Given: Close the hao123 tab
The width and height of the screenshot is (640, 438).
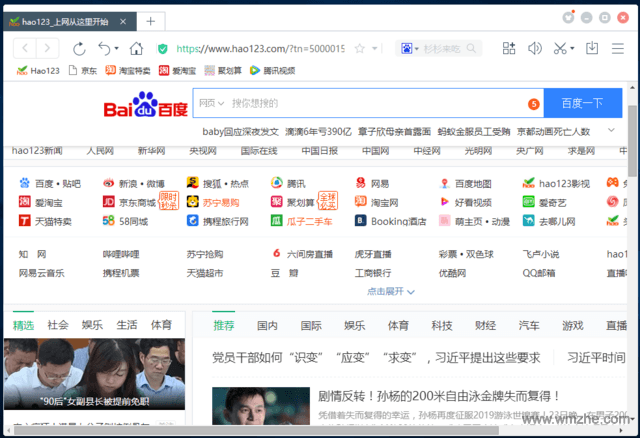Looking at the screenshot, I should pyautogui.click(x=123, y=22).
